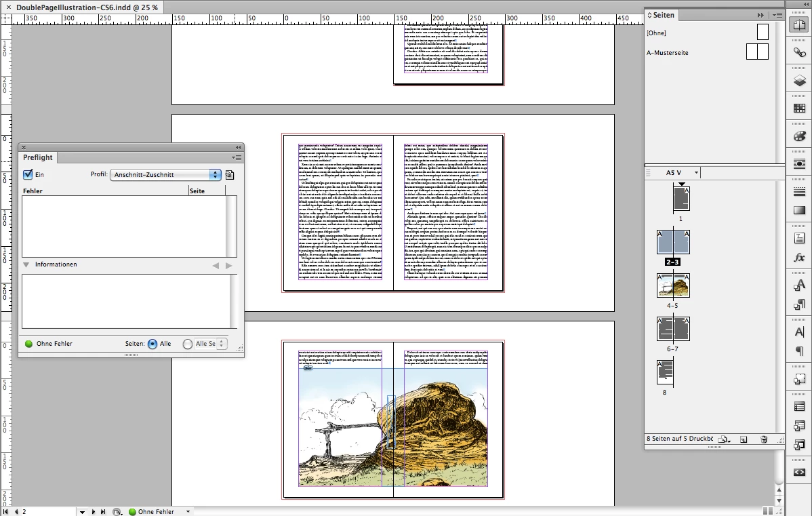Viewport: 812px width, 516px height.
Task: Open the Character panel icon
Action: click(799, 332)
